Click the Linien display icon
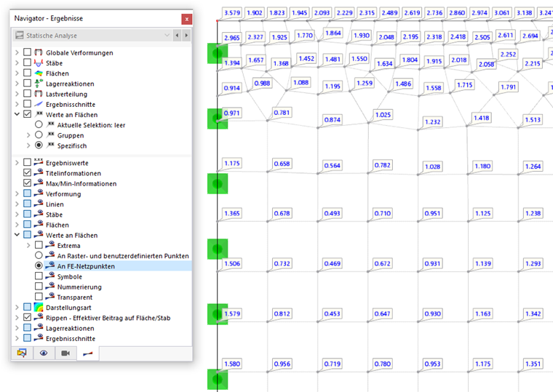Viewport: 553px width, 392px height. (x=39, y=204)
